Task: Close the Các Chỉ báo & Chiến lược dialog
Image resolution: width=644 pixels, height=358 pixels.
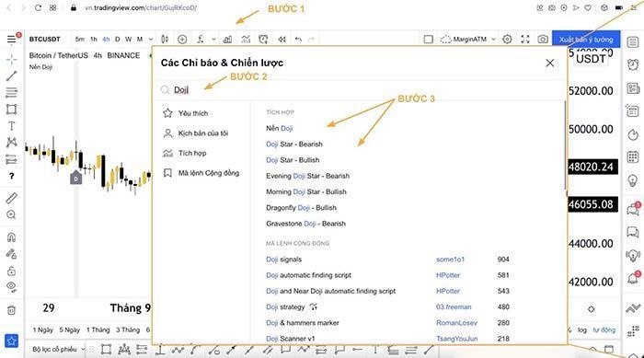Action: click(x=549, y=63)
